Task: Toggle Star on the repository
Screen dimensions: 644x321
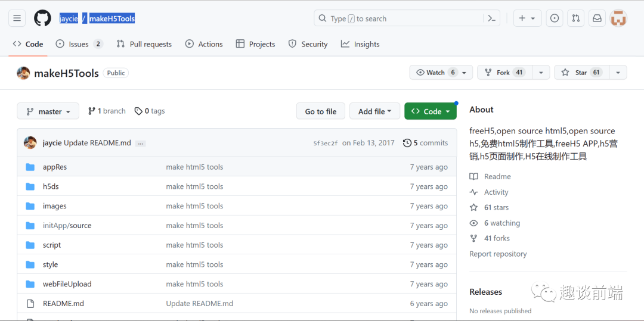Action: point(579,73)
